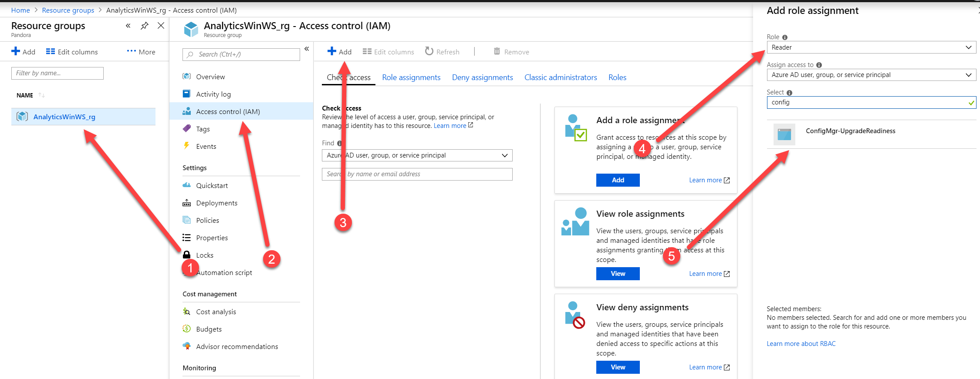Pin the Resource groups blade
980x379 pixels.
click(144, 26)
